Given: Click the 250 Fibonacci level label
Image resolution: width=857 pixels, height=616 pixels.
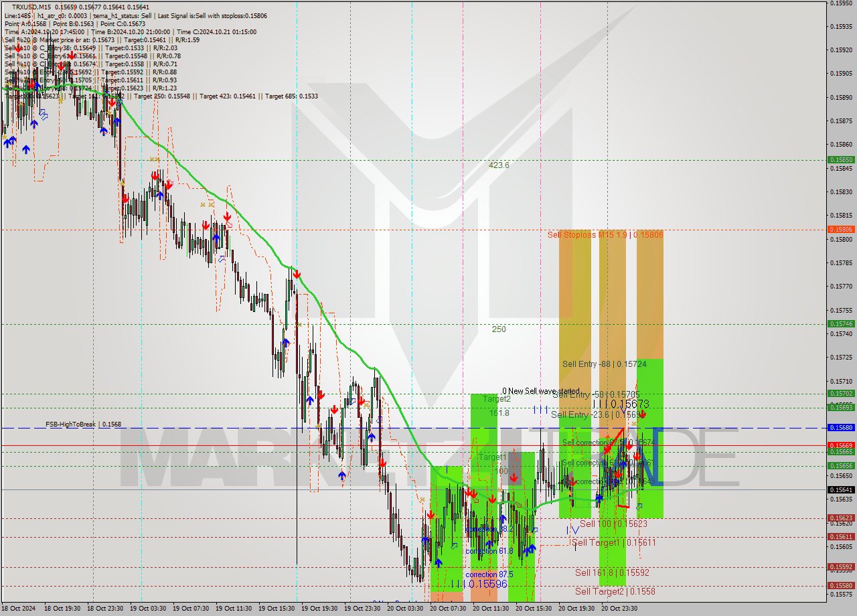Looking at the screenshot, I should click(499, 329).
